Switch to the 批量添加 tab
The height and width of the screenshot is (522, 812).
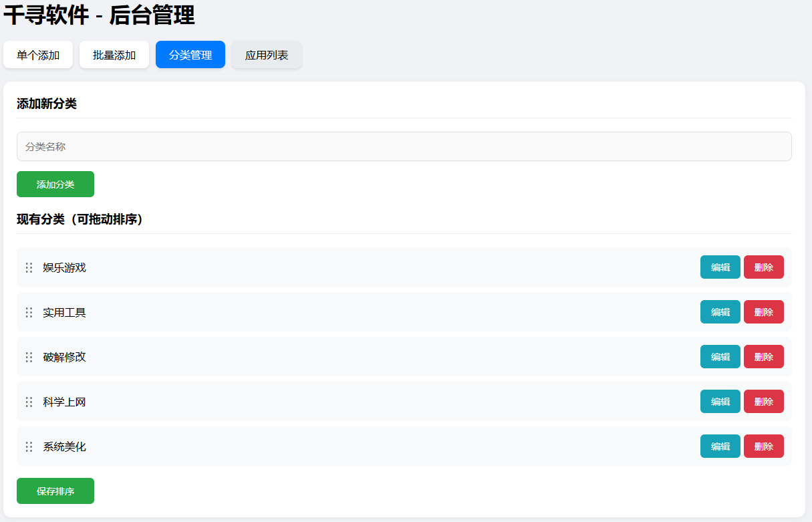click(114, 54)
